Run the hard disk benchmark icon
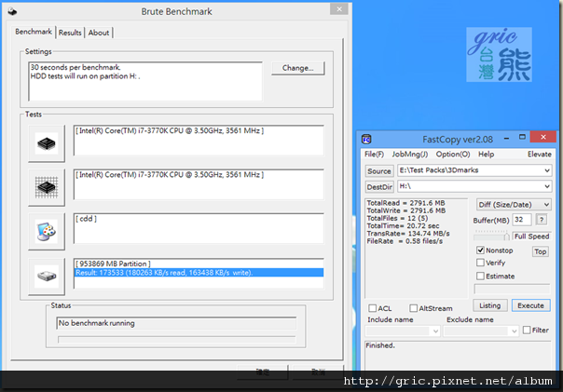The image size is (563, 392). point(47,277)
